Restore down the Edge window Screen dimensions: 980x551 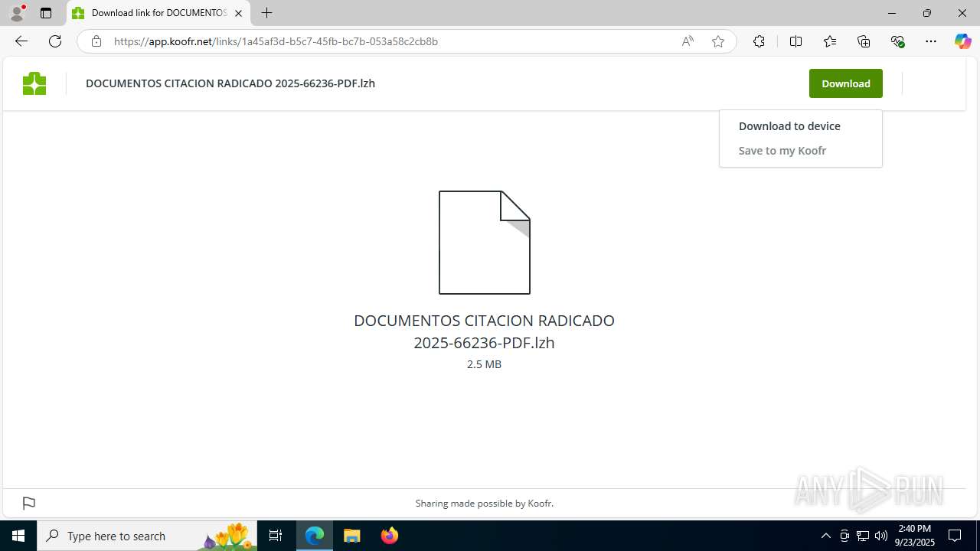[927, 13]
